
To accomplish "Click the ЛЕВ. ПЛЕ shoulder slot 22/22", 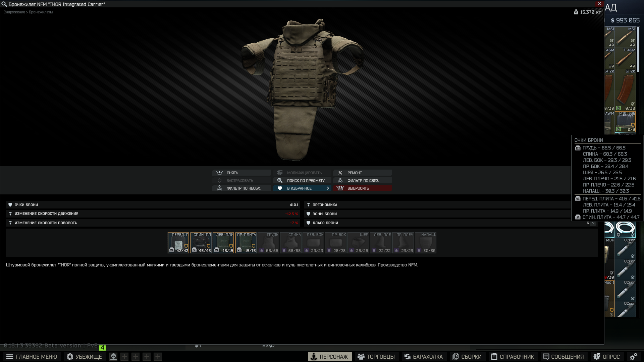I will tap(381, 243).
